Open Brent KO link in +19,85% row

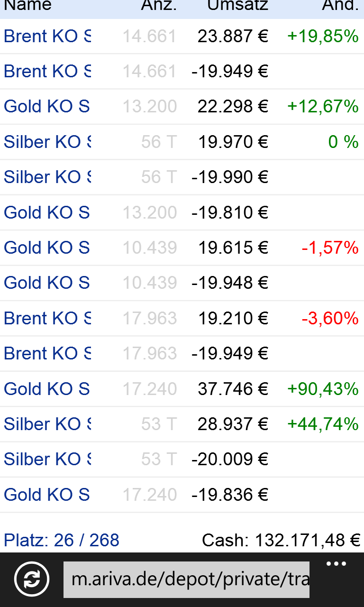point(47,37)
